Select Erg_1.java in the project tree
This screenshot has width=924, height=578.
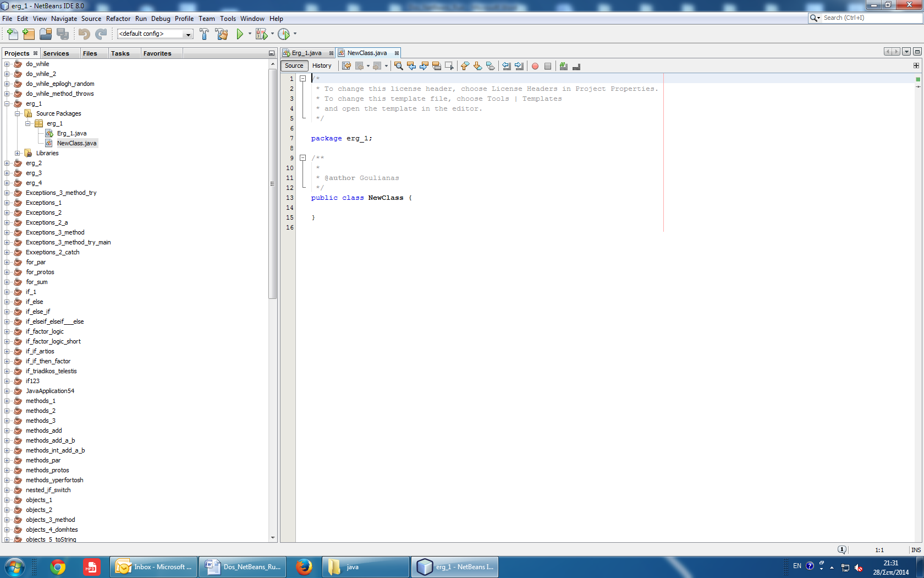tap(71, 133)
